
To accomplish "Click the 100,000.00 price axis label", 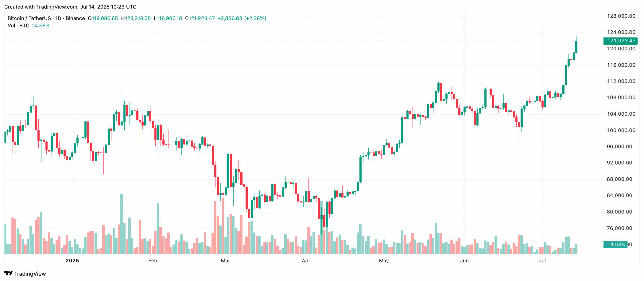I will tap(621, 130).
